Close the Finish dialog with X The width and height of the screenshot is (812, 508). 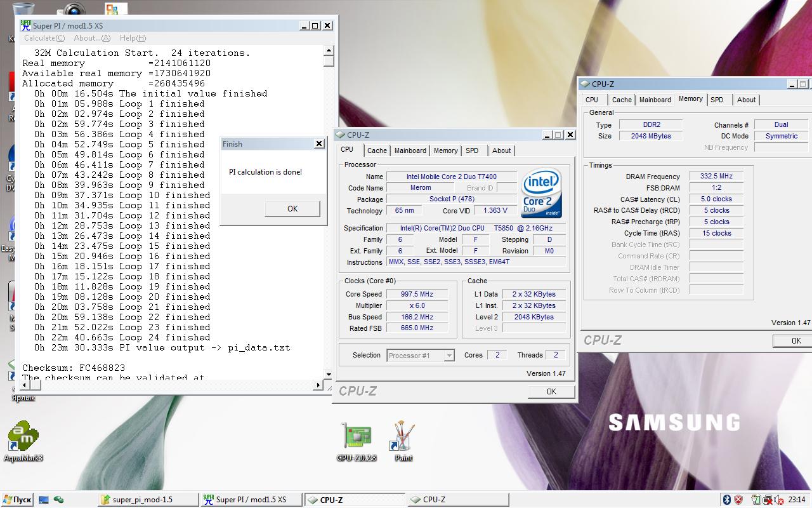(319, 144)
